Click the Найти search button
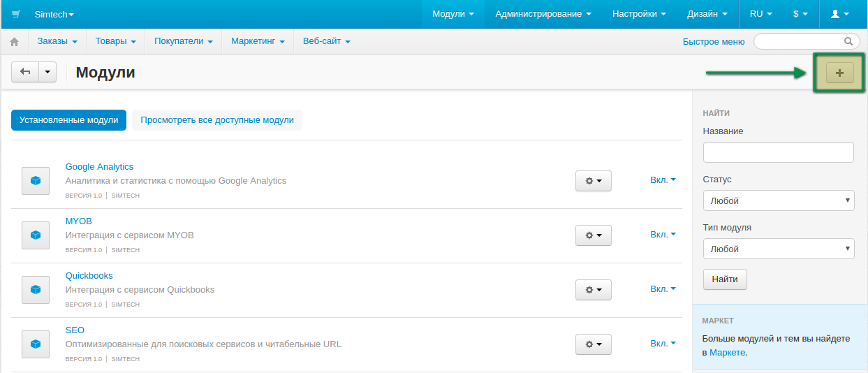This screenshot has width=868, height=373. tap(725, 279)
